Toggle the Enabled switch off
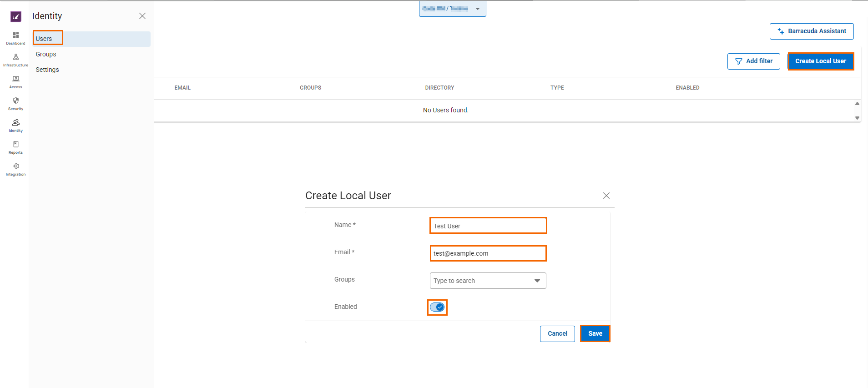This screenshot has height=388, width=868. 437,307
